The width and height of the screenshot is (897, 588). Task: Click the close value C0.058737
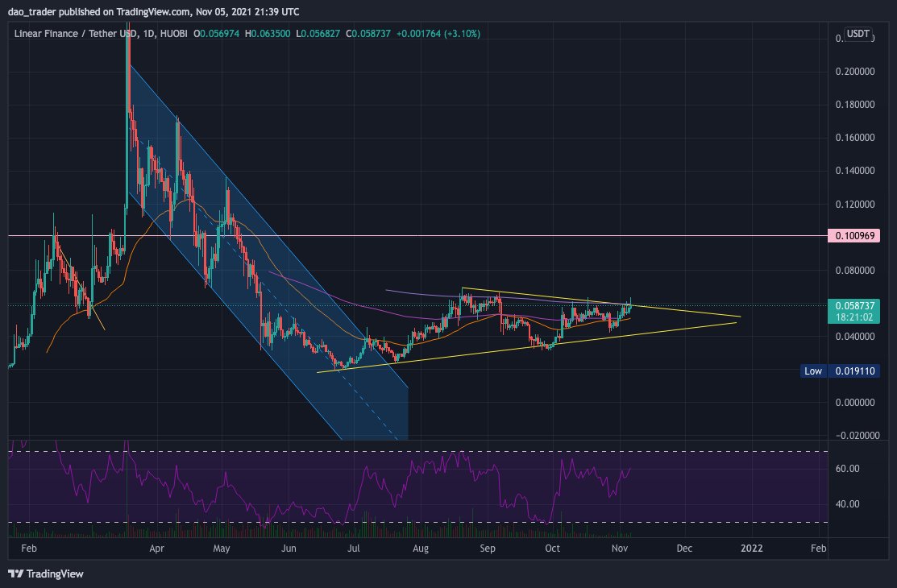[x=368, y=34]
